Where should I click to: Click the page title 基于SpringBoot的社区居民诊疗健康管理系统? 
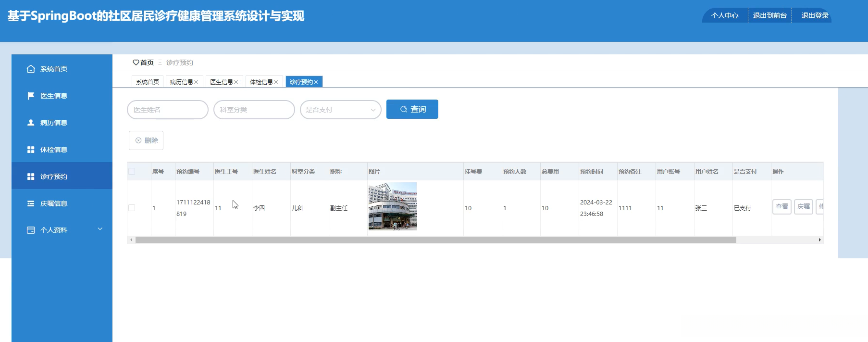156,16
